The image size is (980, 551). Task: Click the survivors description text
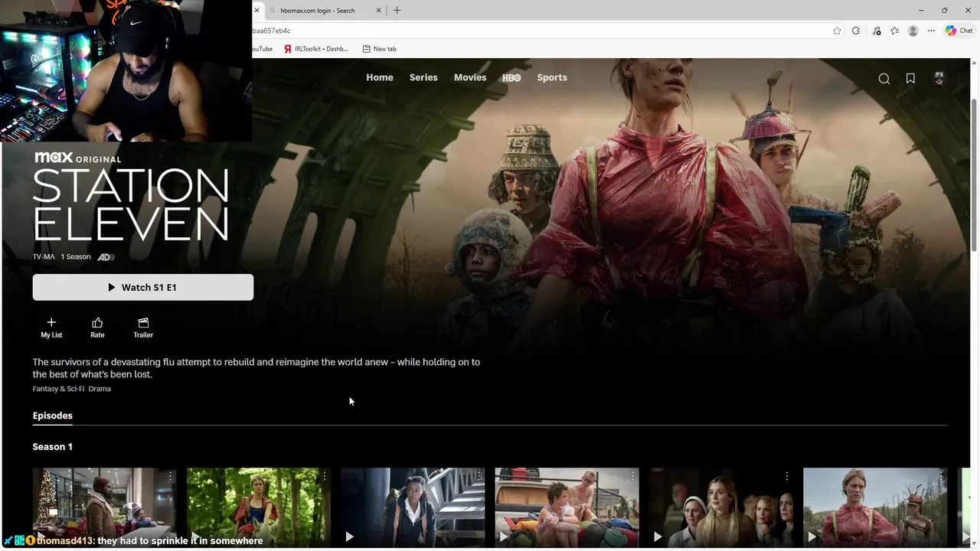pos(256,368)
